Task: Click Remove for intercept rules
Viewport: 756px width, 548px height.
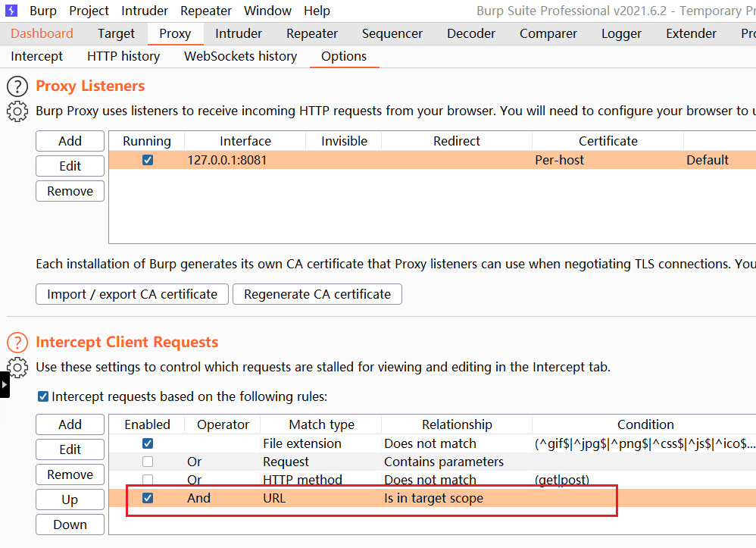Action: pos(70,474)
